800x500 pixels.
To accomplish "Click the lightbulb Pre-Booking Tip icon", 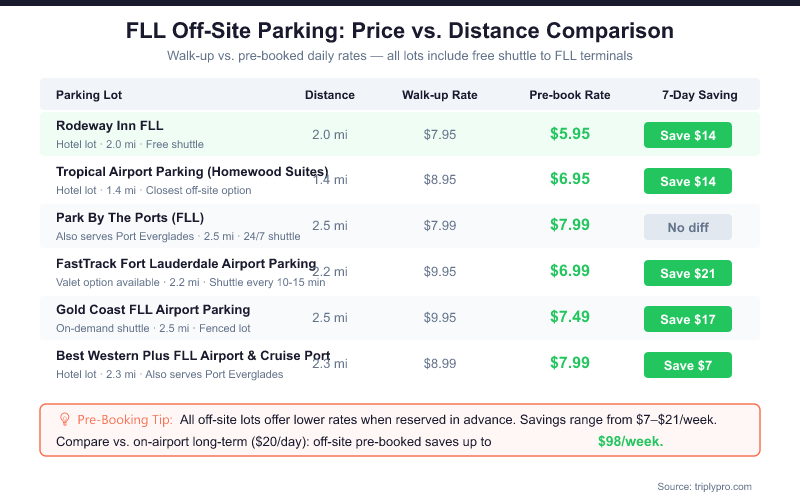I will [x=65, y=420].
